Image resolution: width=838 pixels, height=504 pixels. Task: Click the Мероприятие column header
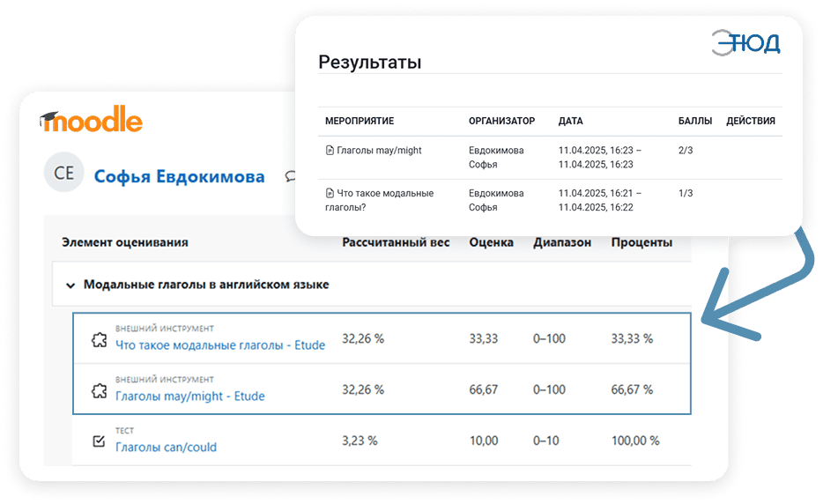click(359, 121)
